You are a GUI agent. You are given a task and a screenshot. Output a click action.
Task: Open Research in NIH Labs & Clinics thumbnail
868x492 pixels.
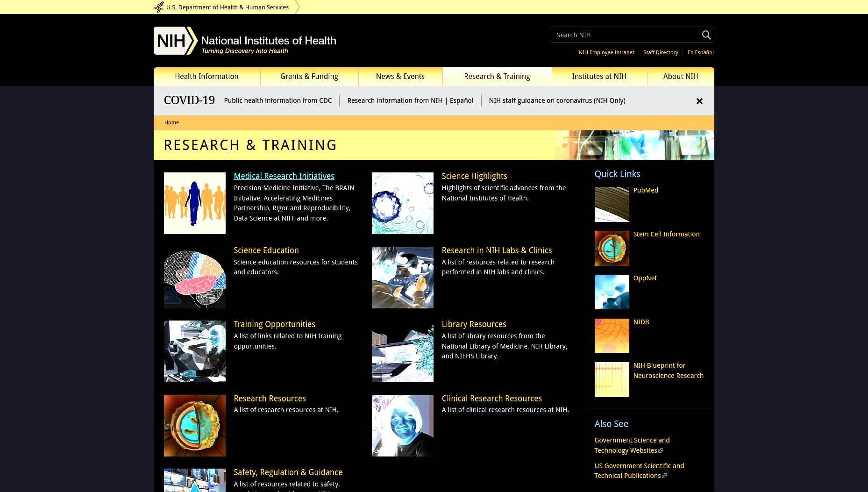pos(402,278)
